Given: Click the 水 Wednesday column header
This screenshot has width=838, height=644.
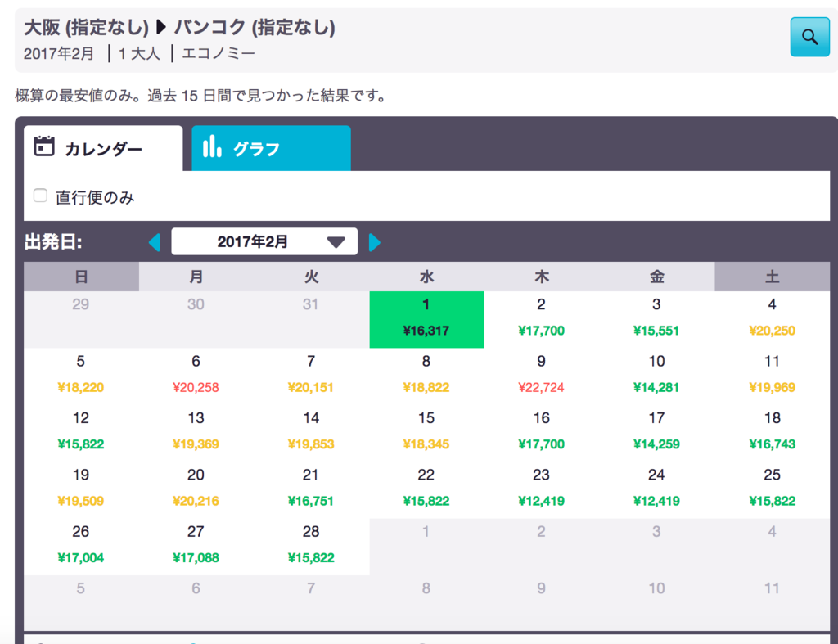Looking at the screenshot, I should [426, 277].
